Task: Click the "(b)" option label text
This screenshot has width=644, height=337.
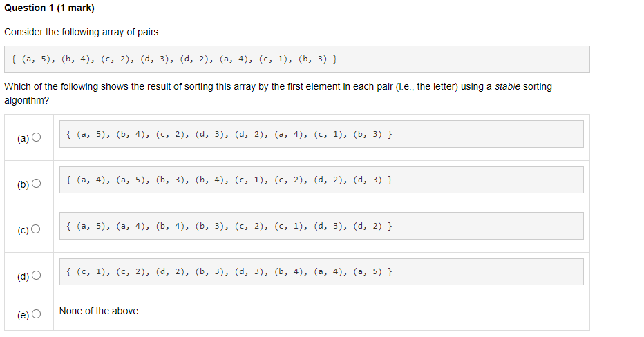Action: click(23, 184)
